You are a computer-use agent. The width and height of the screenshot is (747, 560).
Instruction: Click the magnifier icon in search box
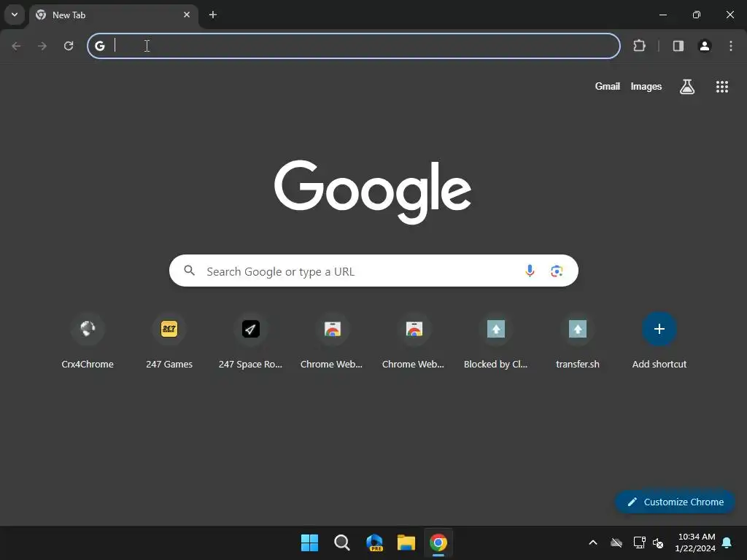(189, 271)
